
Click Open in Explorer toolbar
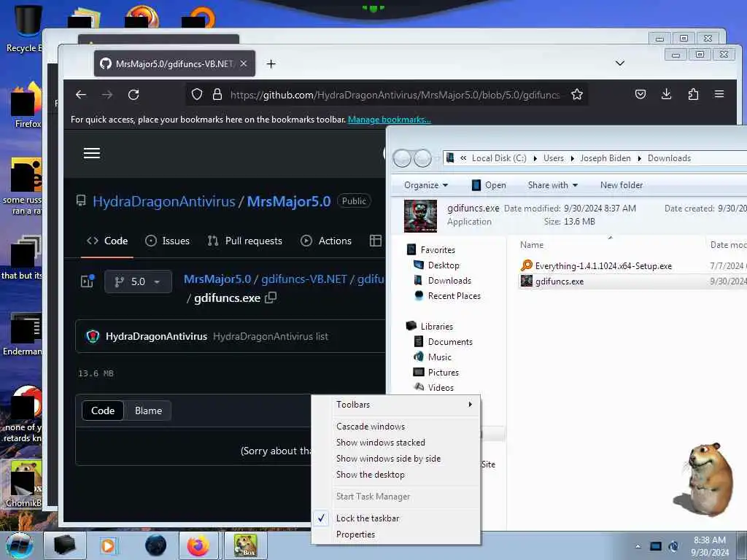[489, 185]
